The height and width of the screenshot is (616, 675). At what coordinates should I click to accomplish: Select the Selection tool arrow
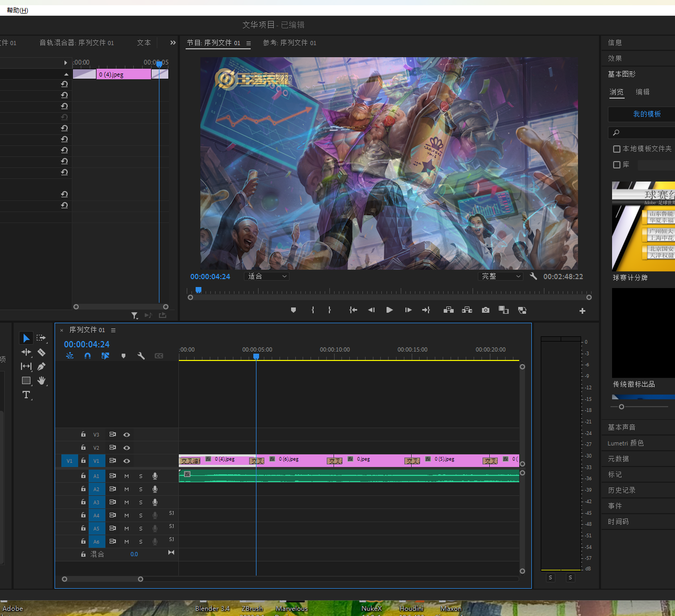[x=26, y=338]
